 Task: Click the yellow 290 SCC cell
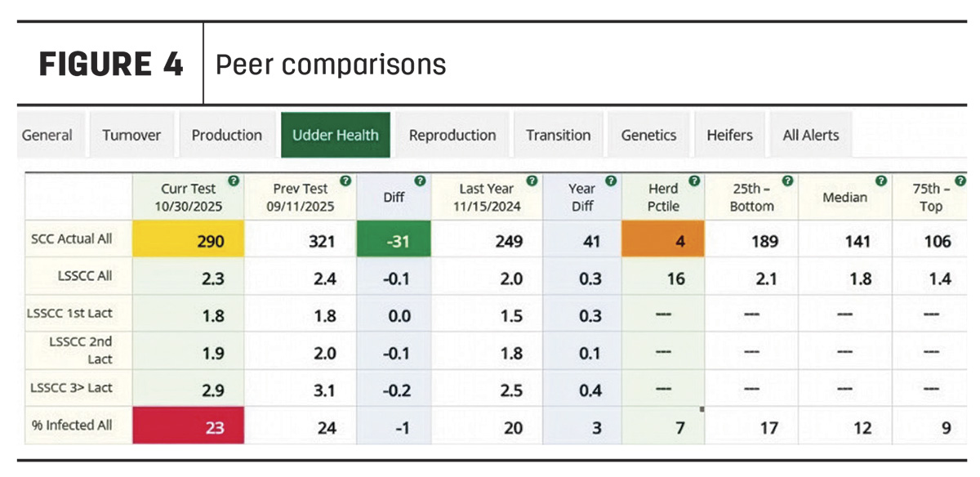click(x=188, y=241)
